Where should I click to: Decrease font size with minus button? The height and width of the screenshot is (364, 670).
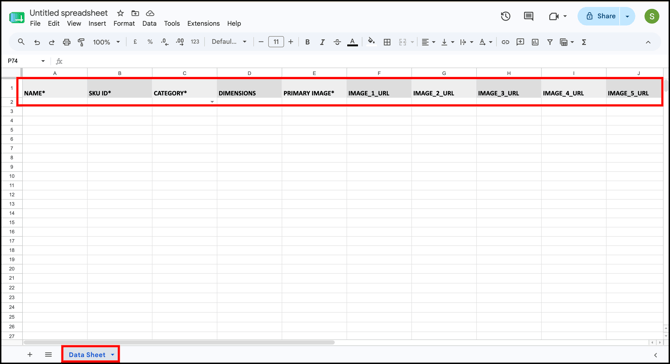(261, 42)
